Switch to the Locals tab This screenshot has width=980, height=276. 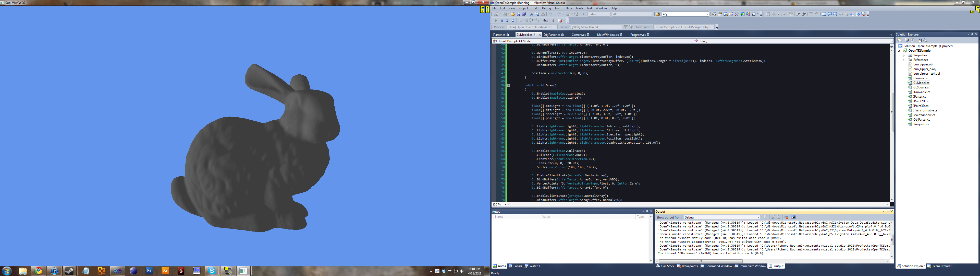point(516,266)
